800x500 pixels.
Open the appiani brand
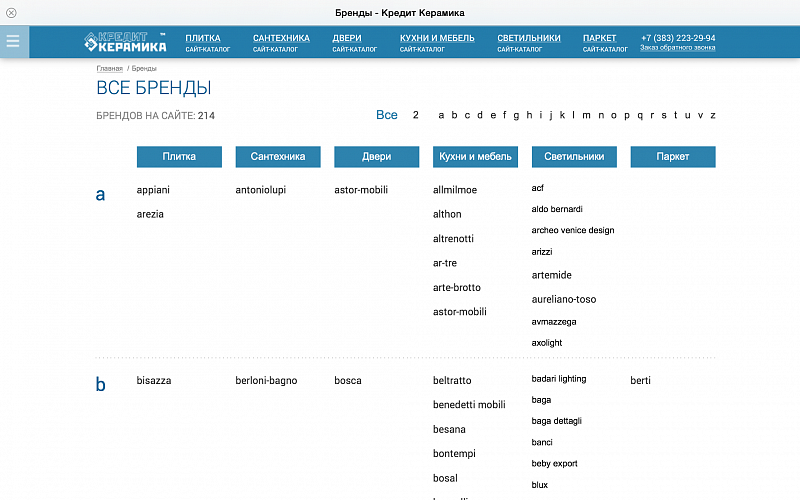153,190
